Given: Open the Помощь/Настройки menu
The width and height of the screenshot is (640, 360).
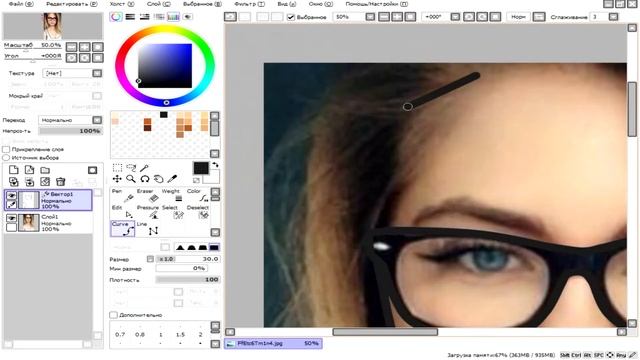Looking at the screenshot, I should [376, 4].
